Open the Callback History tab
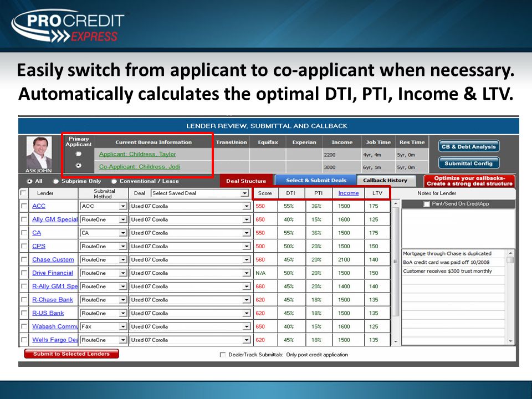 [385, 180]
